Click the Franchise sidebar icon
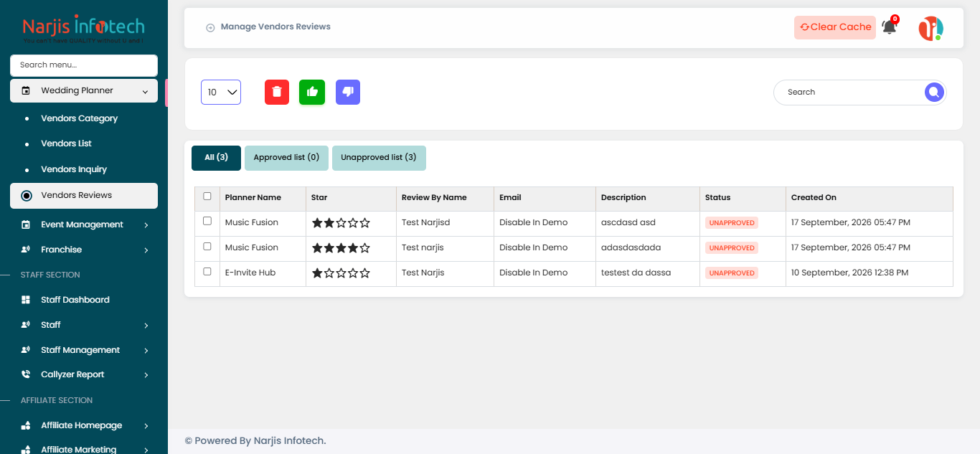This screenshot has height=454, width=980. click(x=26, y=250)
